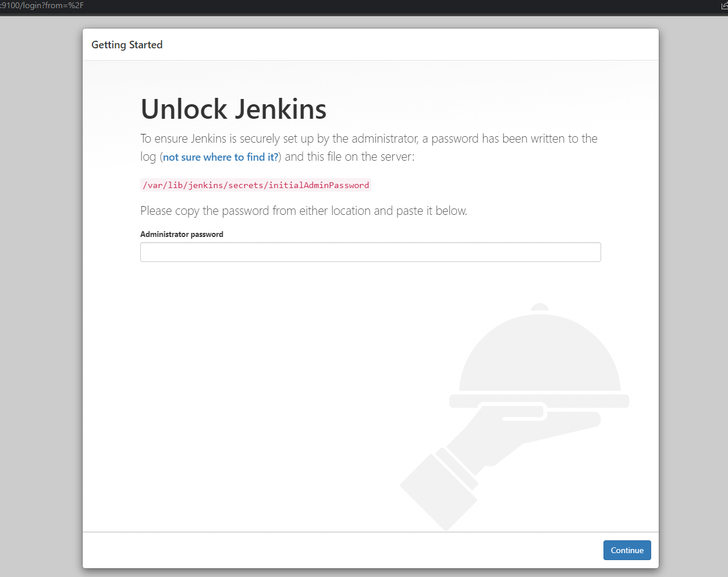Screen dimensions: 728x577
Task: Click the "Please copy the password" instruction text
Action: [x=304, y=211]
